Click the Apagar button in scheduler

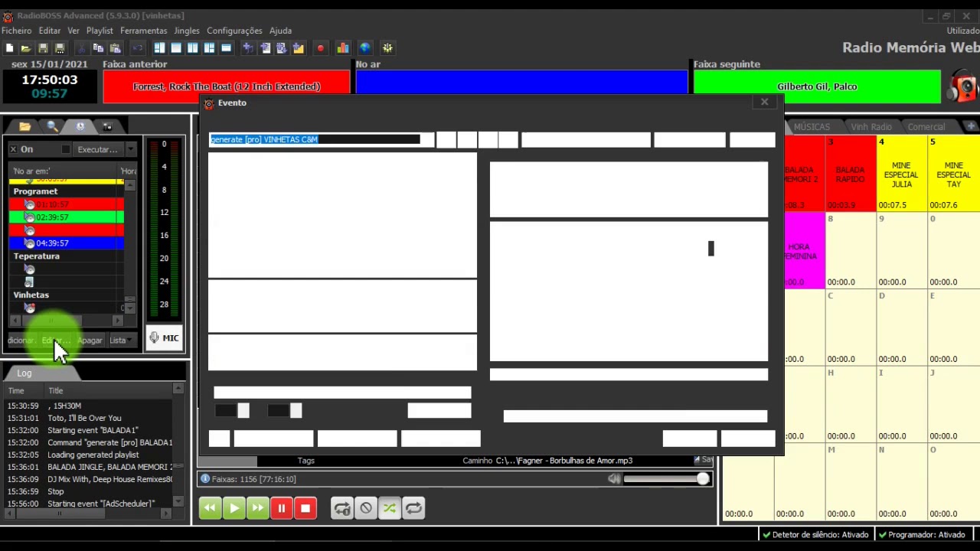click(x=90, y=341)
